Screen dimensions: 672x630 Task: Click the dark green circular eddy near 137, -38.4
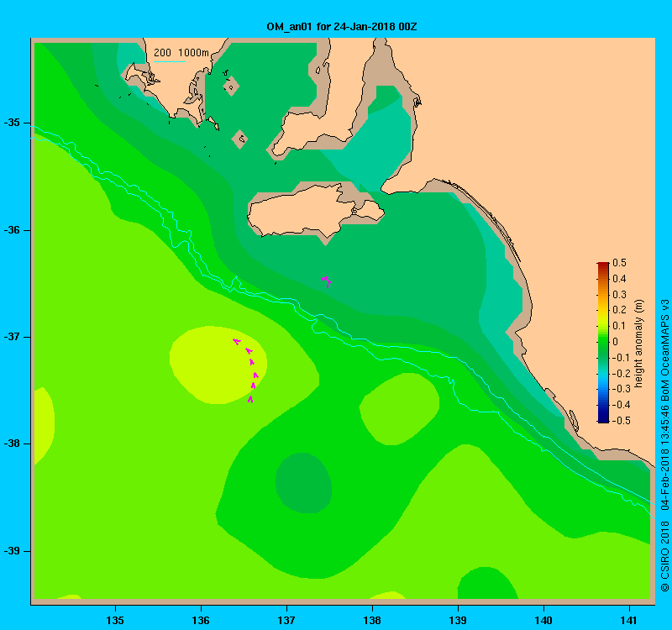click(x=303, y=482)
